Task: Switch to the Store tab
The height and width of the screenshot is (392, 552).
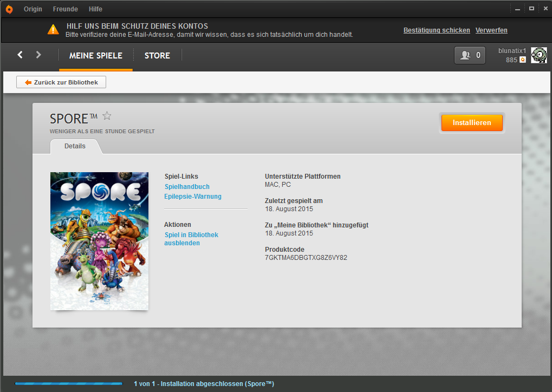Action: 157,55
